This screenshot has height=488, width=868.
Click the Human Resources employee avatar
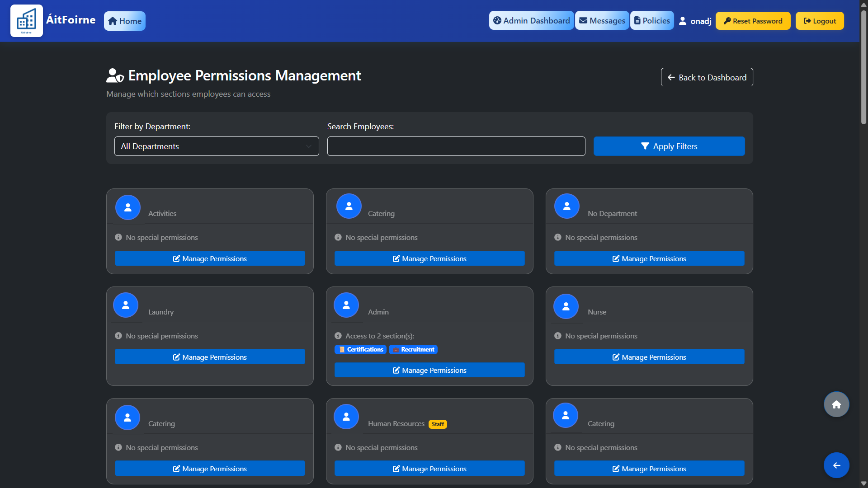point(346,417)
